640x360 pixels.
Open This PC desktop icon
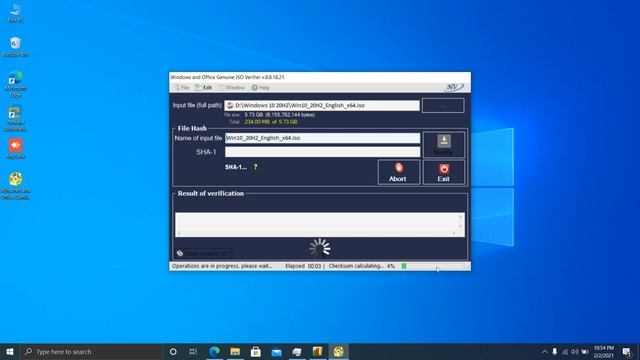click(x=16, y=13)
